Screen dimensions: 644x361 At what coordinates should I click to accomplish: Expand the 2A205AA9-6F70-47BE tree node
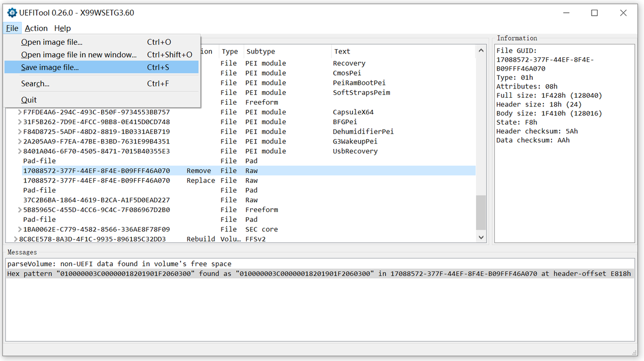click(19, 141)
